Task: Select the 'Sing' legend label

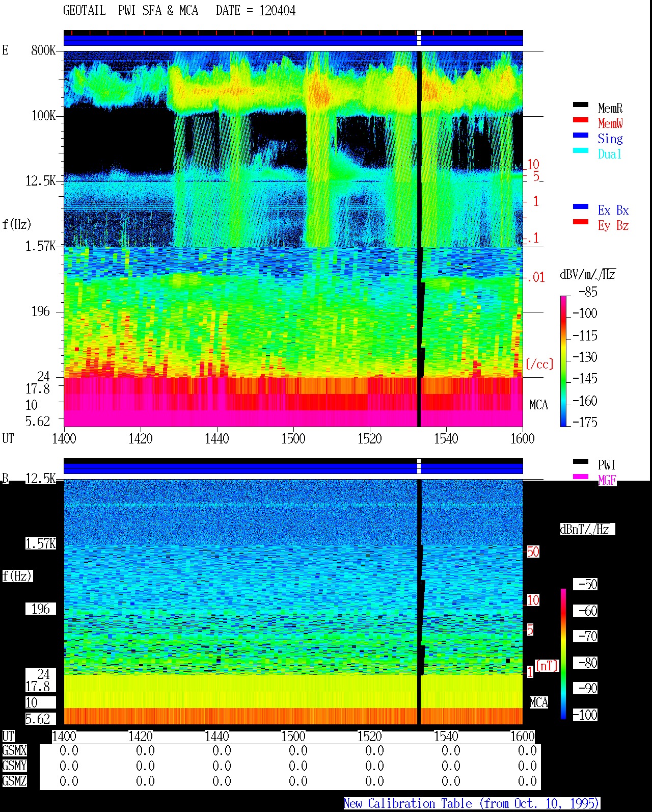Action: point(610,139)
